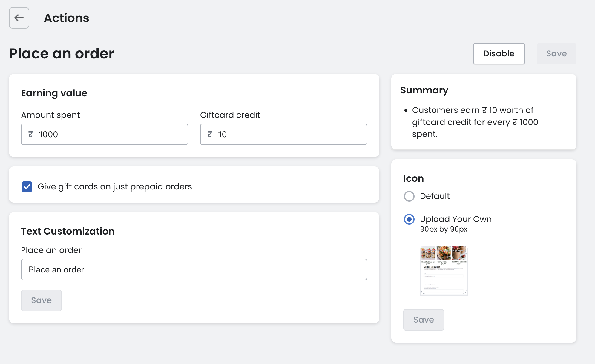Save the Icon section

pos(423,320)
